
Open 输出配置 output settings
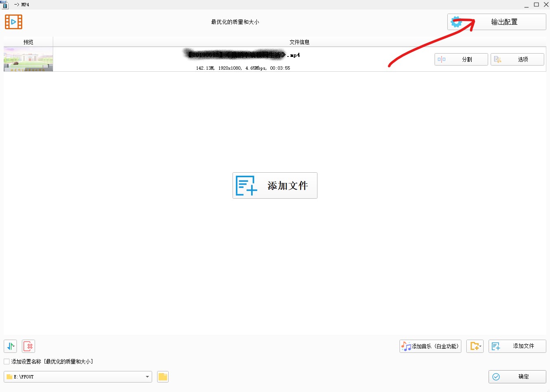(x=496, y=22)
